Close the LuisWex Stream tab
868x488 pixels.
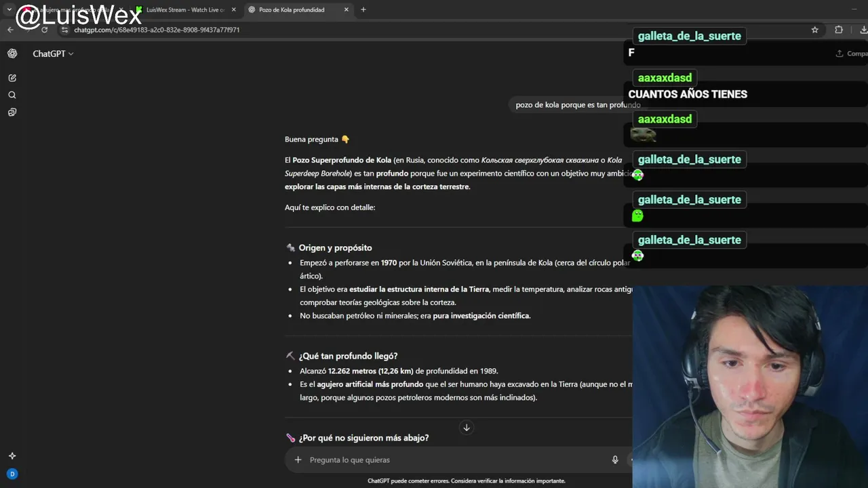click(234, 9)
